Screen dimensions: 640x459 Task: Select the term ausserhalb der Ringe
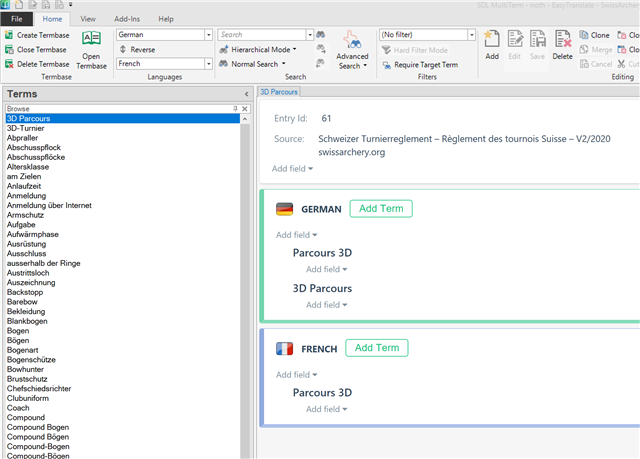[43, 263]
